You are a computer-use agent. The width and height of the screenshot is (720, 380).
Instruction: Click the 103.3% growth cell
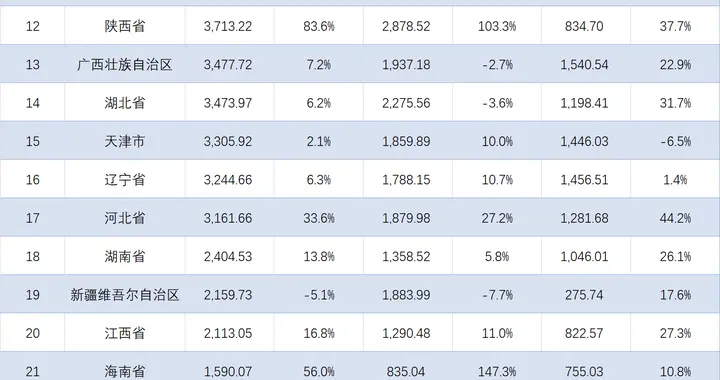[497, 26]
